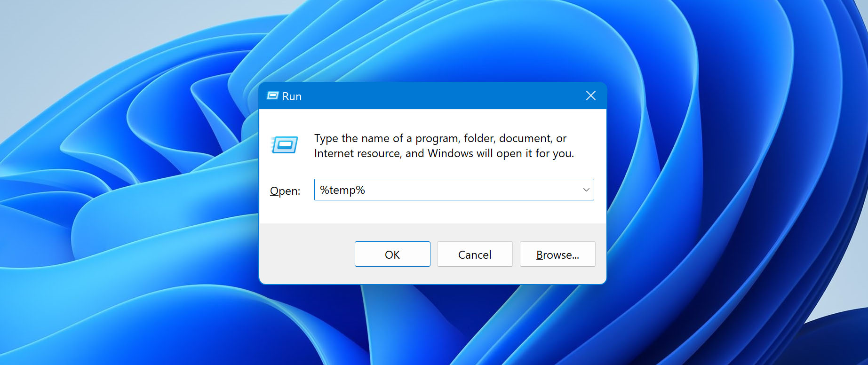The width and height of the screenshot is (868, 365).
Task: Click the "Type the name of a program" line
Action: [x=440, y=138]
